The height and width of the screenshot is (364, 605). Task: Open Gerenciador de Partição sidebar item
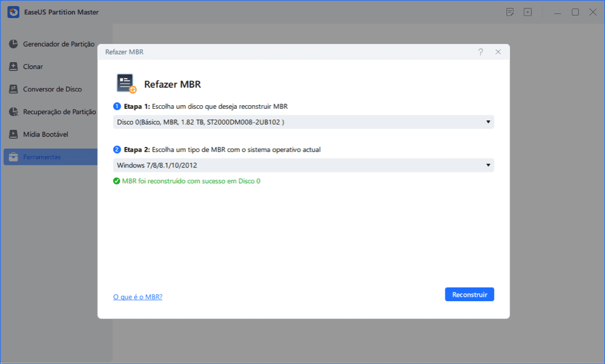(51, 44)
